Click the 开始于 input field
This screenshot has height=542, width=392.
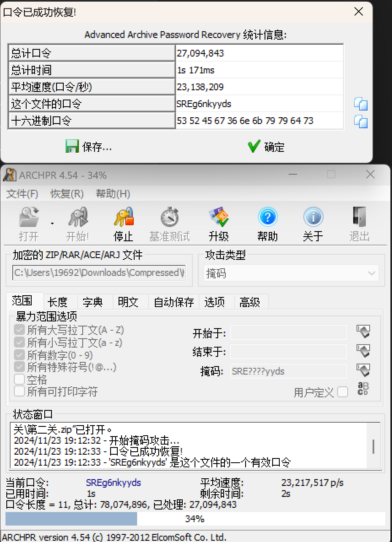tap(289, 332)
